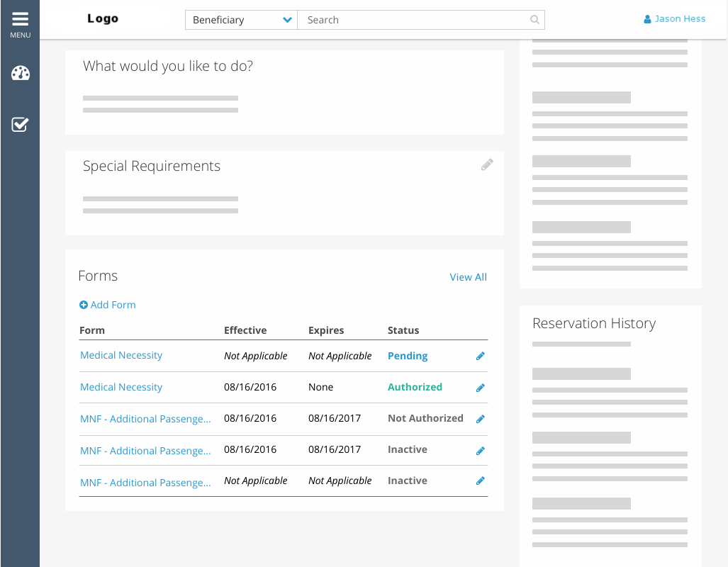Click the pencil icon on the Pending form row

tap(481, 356)
